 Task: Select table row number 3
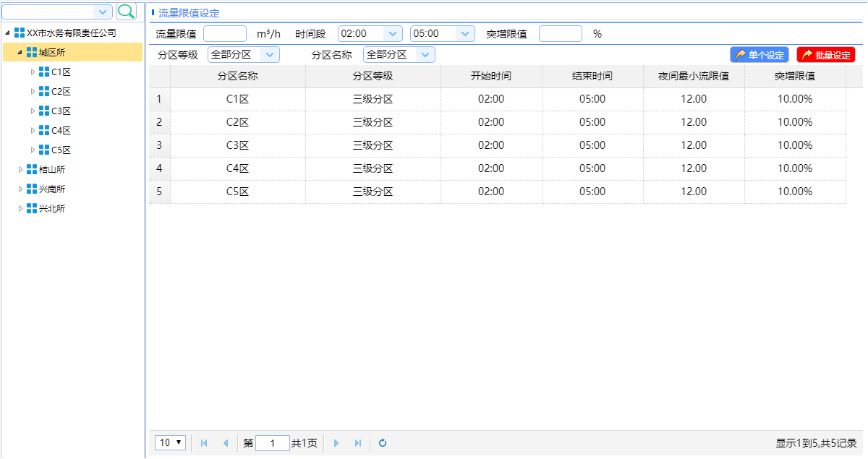pyautogui.click(x=159, y=145)
